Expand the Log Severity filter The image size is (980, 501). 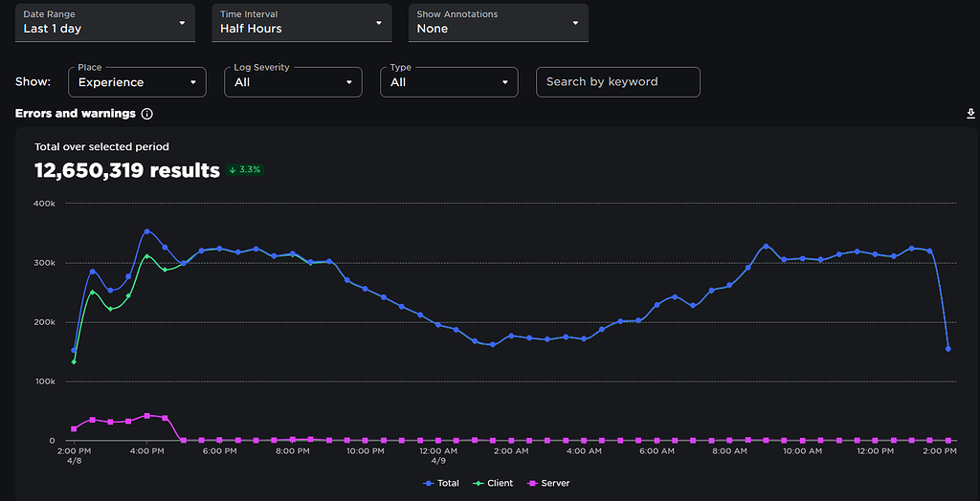click(293, 82)
